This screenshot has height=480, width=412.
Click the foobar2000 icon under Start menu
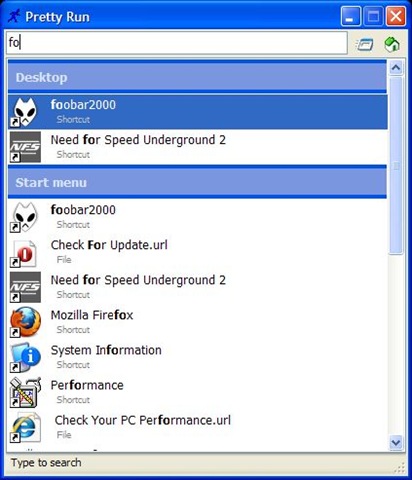25,217
